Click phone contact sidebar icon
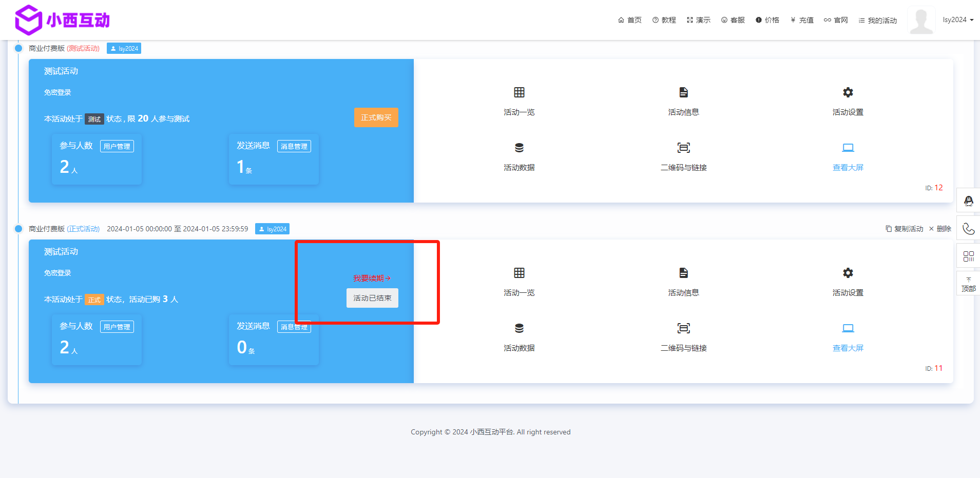Screen dimensions: 980x478 click(x=968, y=228)
